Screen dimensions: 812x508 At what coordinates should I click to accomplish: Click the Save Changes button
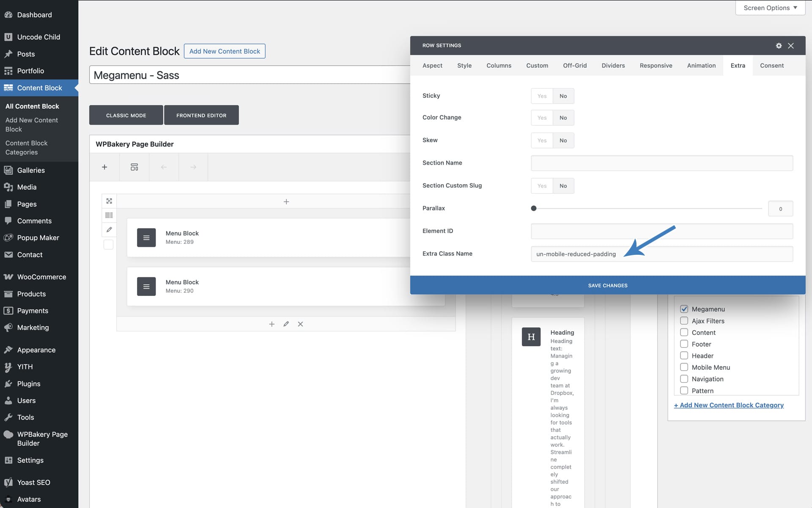tap(607, 285)
